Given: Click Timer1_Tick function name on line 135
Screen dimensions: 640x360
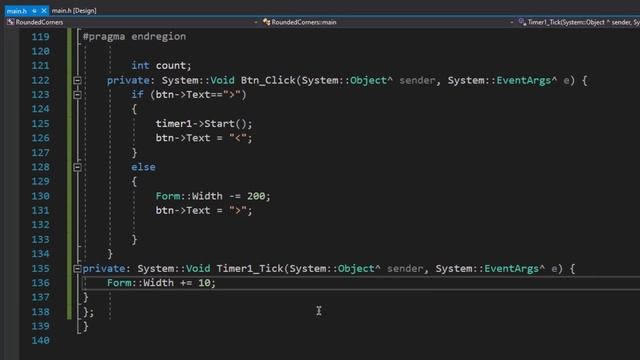Looking at the screenshot, I should click(x=250, y=269).
